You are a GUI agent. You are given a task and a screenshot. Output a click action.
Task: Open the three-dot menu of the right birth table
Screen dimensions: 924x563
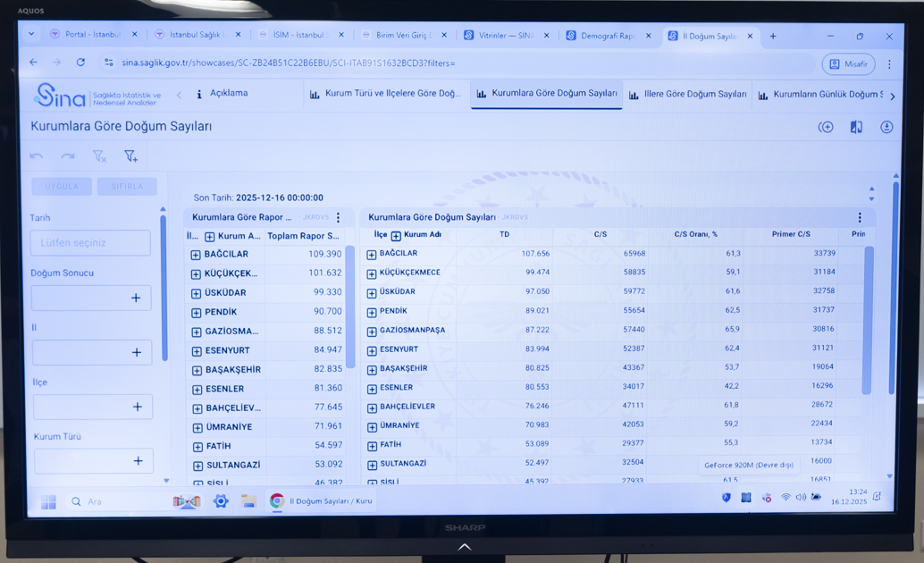click(x=860, y=217)
